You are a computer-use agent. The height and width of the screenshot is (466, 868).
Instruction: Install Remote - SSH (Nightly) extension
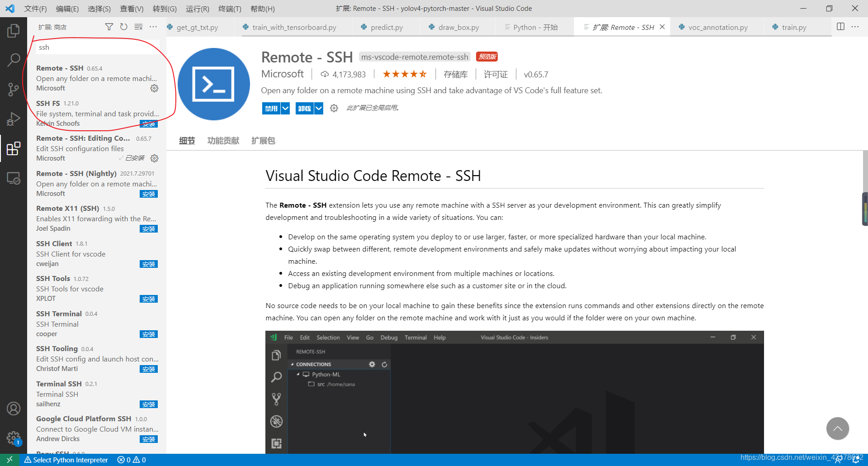point(149,194)
